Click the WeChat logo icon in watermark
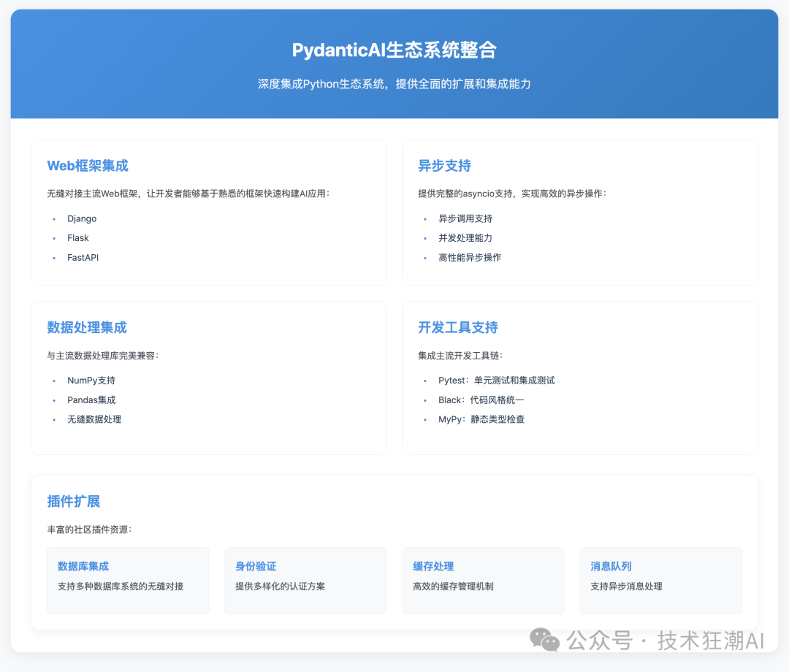 (544, 640)
